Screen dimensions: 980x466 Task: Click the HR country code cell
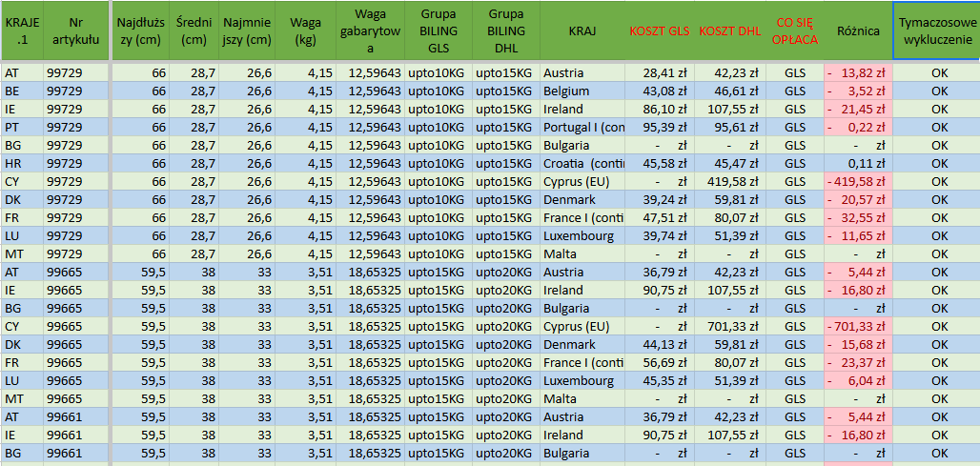(21, 163)
